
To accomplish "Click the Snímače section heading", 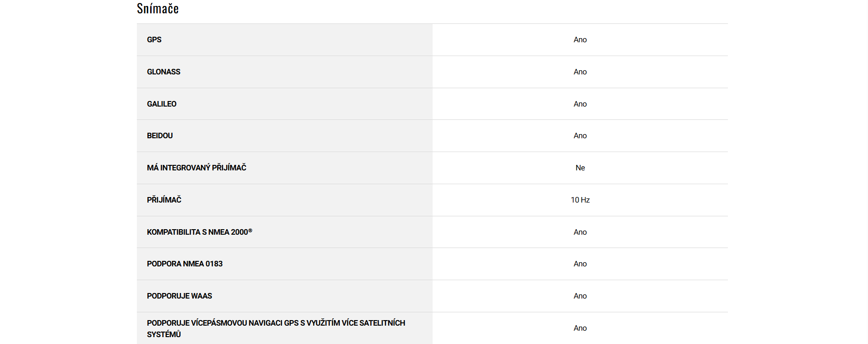I will (158, 9).
